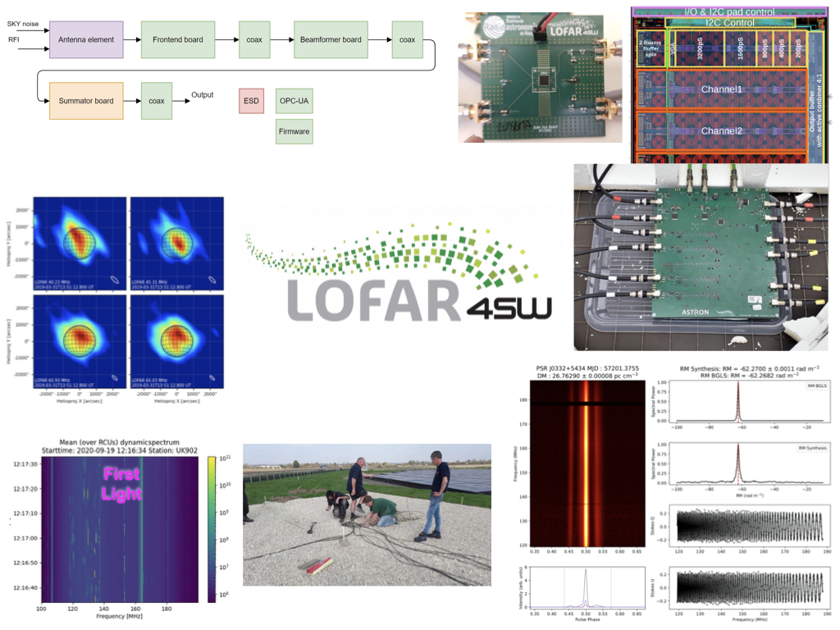Click the 'Channel2' chip region

tap(722, 131)
